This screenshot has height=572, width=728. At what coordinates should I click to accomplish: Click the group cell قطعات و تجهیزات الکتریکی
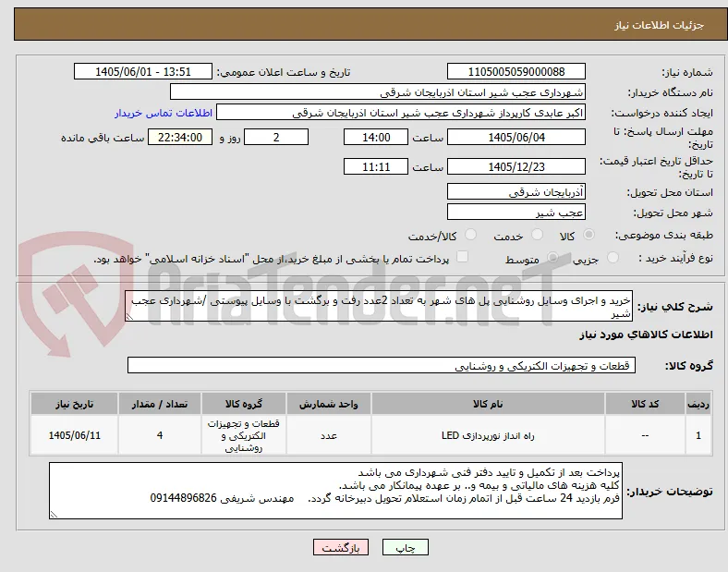(x=244, y=435)
